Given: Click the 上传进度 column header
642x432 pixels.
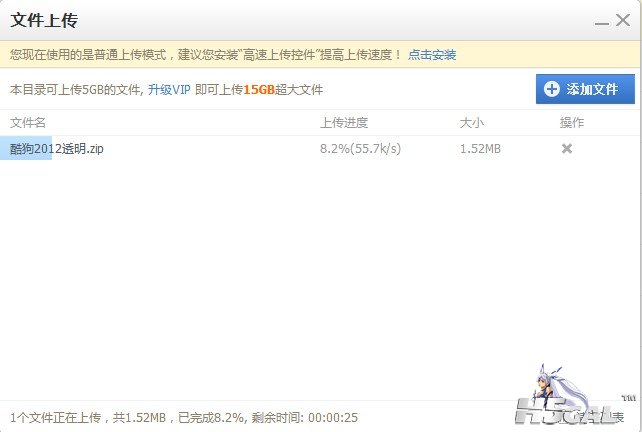Looking at the screenshot, I should coord(344,122).
